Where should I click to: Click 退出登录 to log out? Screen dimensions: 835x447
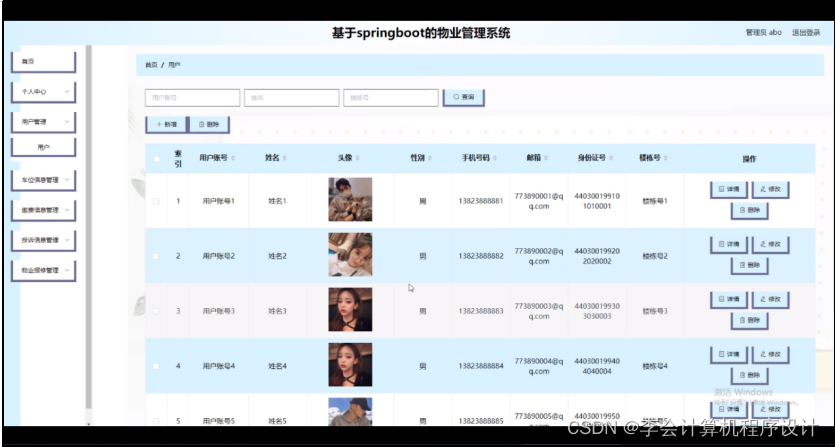pyautogui.click(x=806, y=32)
